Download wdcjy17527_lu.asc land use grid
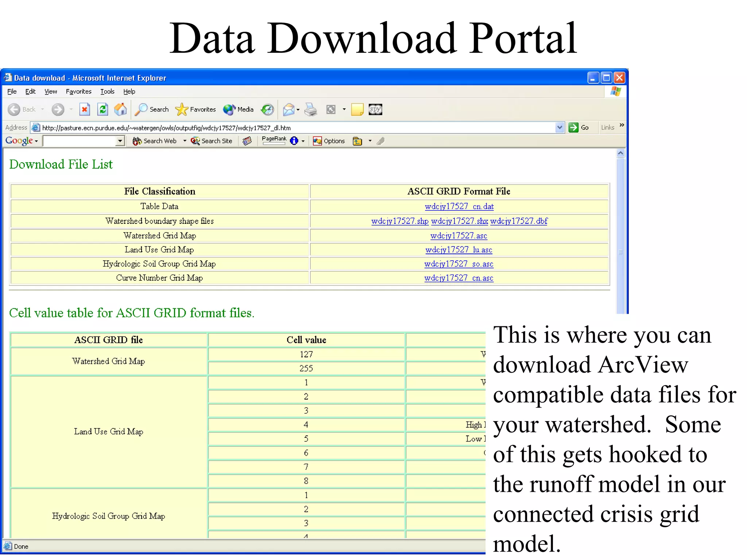747x560 pixels. coord(459,250)
